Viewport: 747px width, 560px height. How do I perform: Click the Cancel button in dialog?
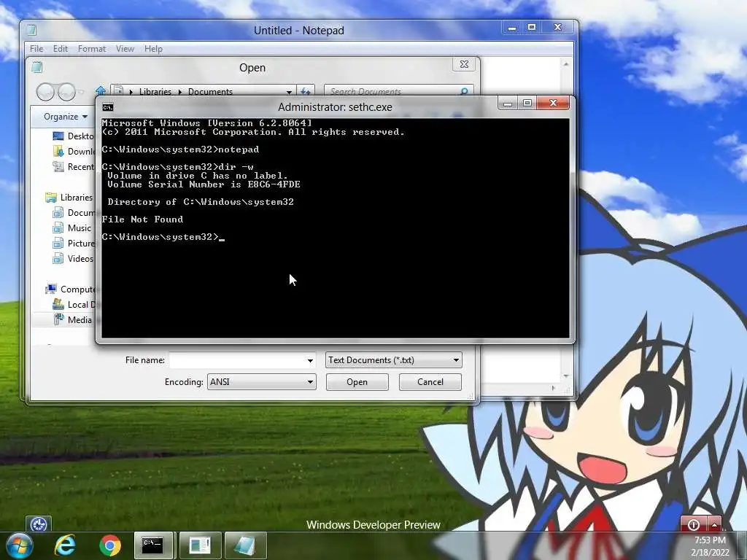[x=430, y=382]
